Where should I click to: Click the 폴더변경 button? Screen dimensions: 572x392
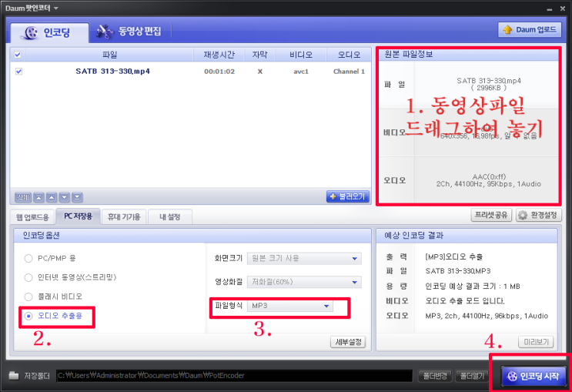tap(435, 376)
